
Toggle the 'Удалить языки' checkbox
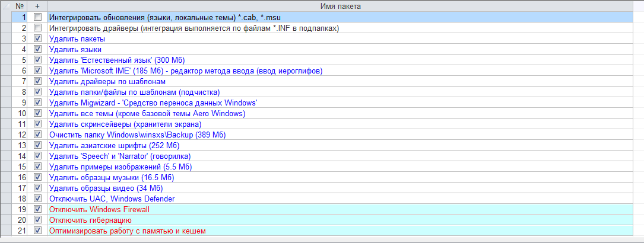click(x=38, y=49)
